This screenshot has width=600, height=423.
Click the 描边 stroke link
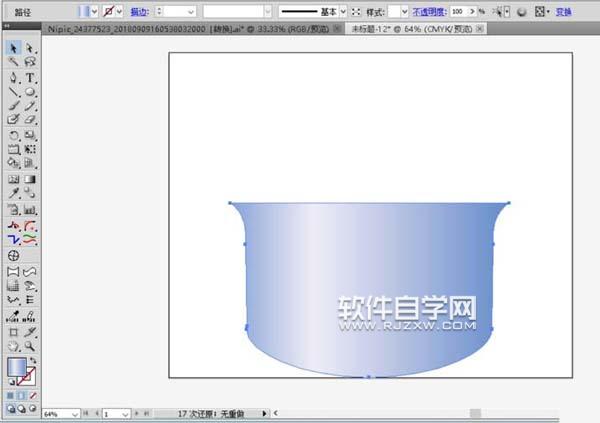pos(139,12)
